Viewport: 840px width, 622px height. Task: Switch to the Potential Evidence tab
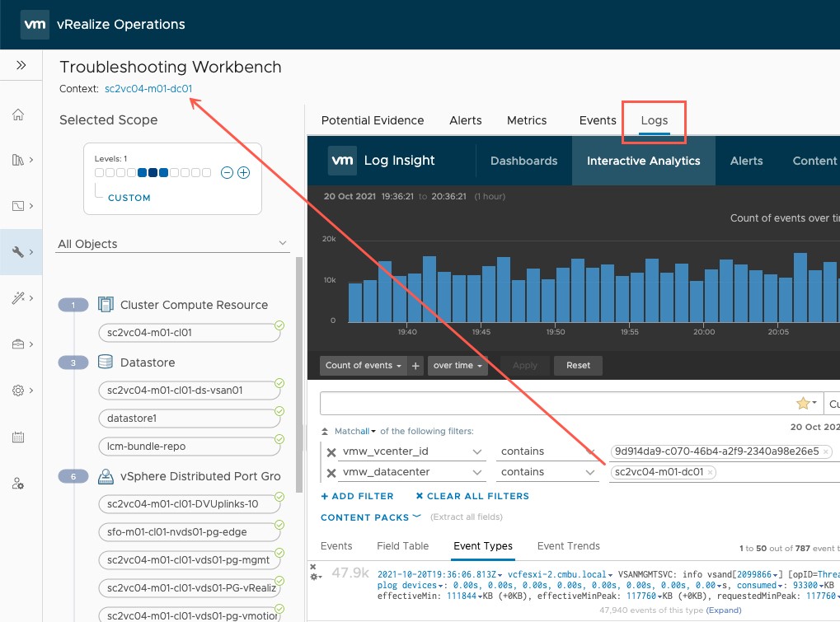point(373,120)
